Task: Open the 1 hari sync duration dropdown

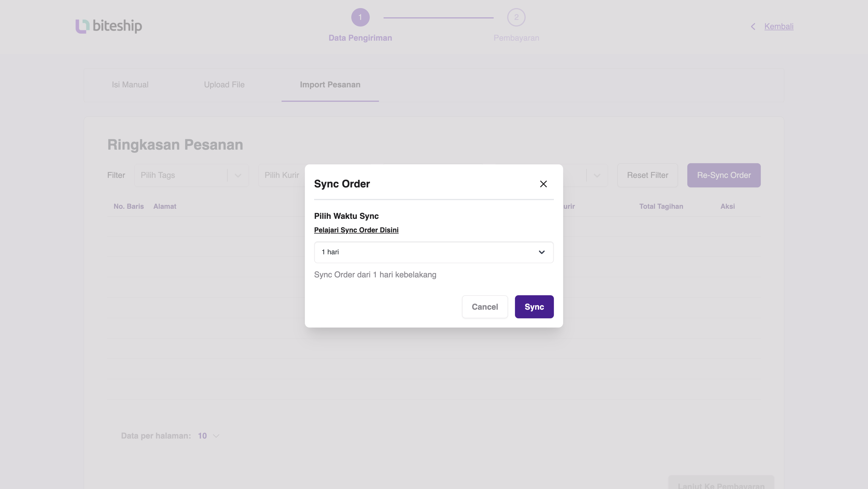Action: [x=434, y=252]
